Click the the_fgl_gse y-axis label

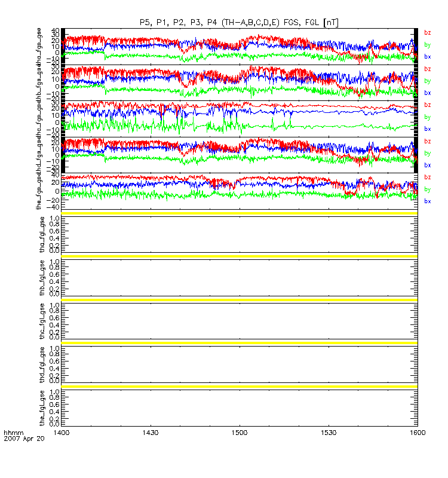(42, 408)
